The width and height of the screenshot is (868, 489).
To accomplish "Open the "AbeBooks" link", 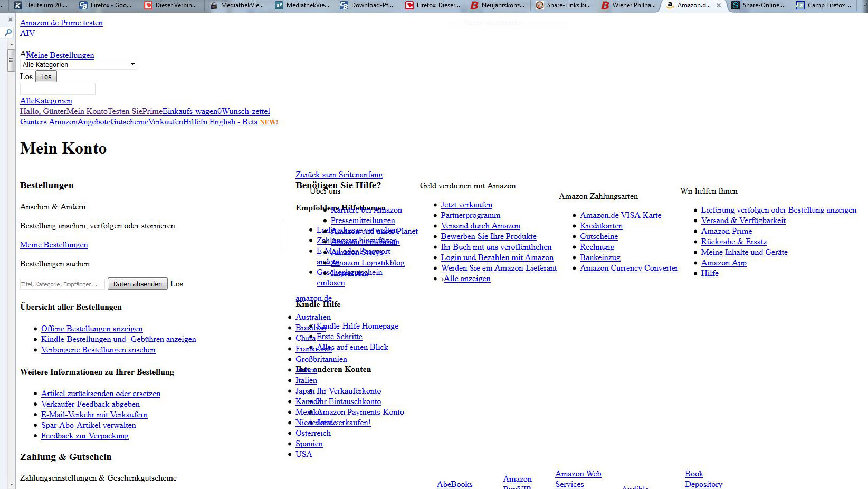I will click(x=455, y=484).
